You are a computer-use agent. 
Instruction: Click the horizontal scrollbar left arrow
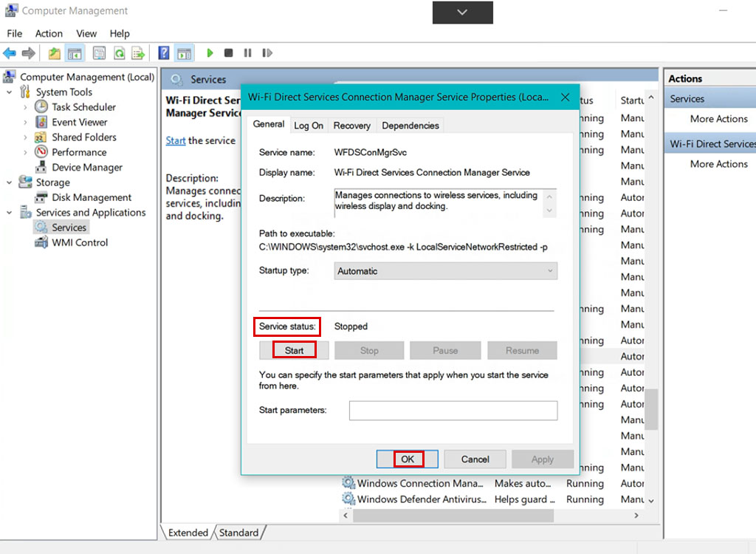(346, 516)
